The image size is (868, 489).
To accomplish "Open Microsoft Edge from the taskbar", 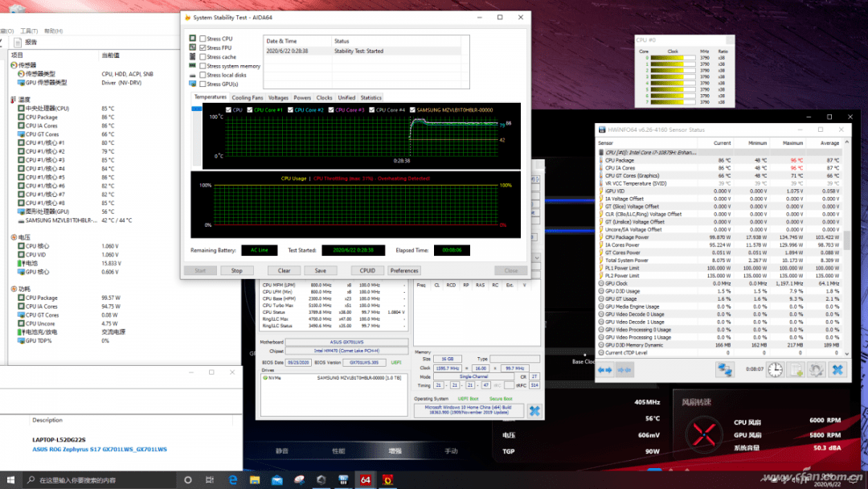I will tap(233, 480).
